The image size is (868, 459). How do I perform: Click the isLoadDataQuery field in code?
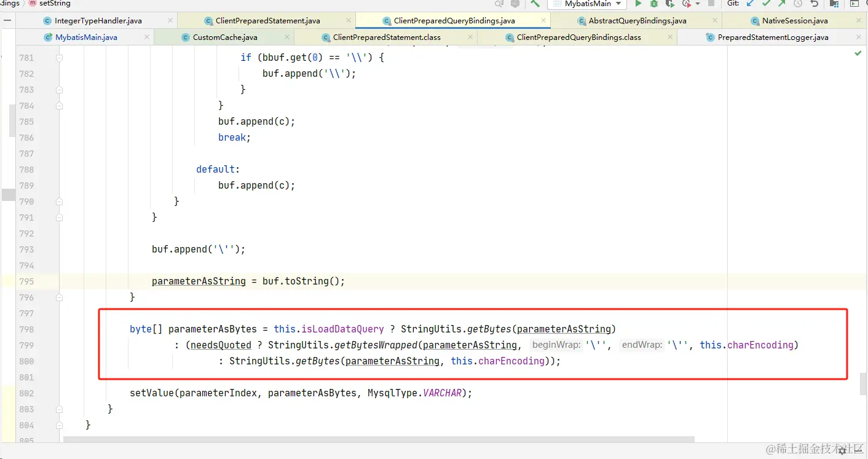tap(342, 329)
